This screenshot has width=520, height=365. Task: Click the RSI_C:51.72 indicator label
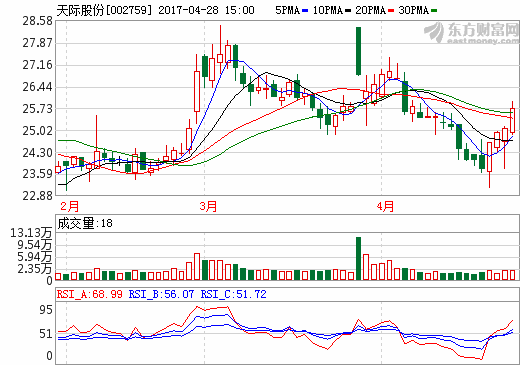click(234, 294)
